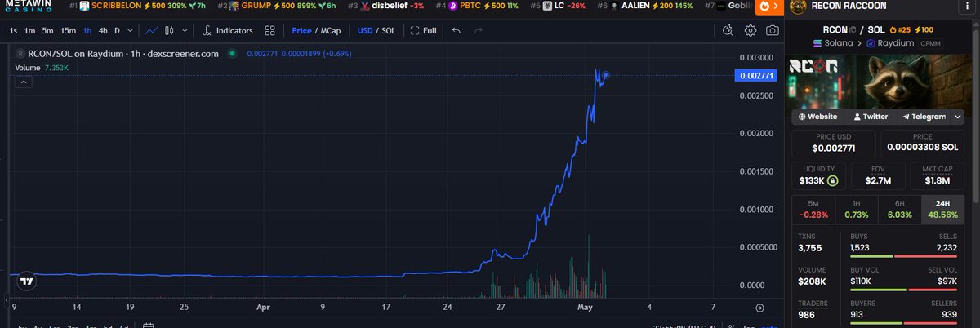Collapse the chart legend chevron
The image size is (980, 328).
[23, 82]
